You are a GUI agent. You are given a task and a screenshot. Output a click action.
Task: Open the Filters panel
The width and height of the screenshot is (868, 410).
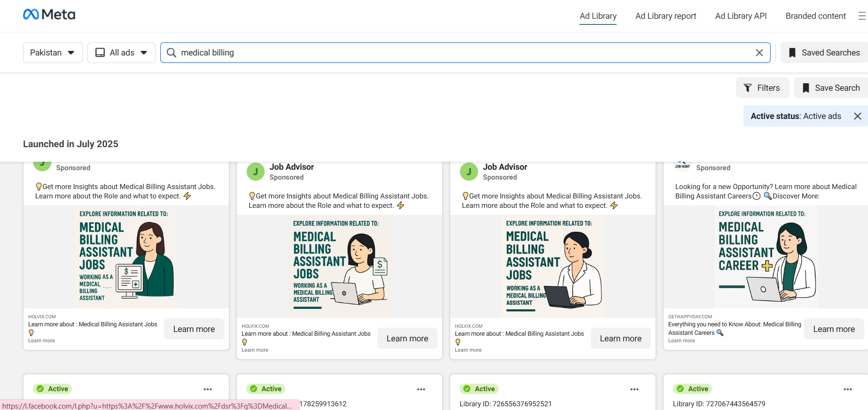(762, 88)
